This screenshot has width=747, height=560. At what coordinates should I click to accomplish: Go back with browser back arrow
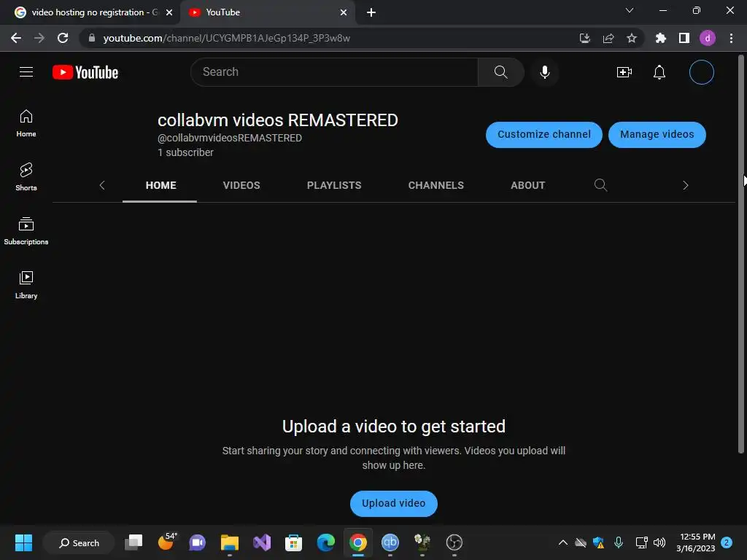16,38
